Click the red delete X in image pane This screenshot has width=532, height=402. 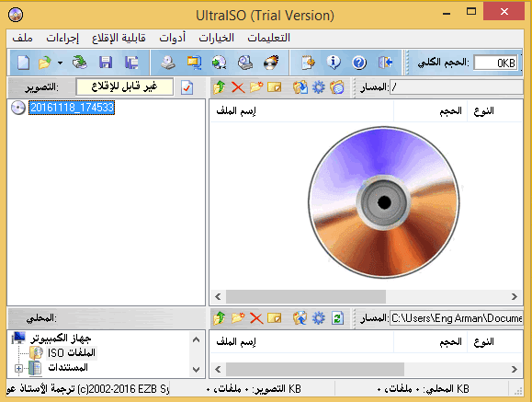238,87
